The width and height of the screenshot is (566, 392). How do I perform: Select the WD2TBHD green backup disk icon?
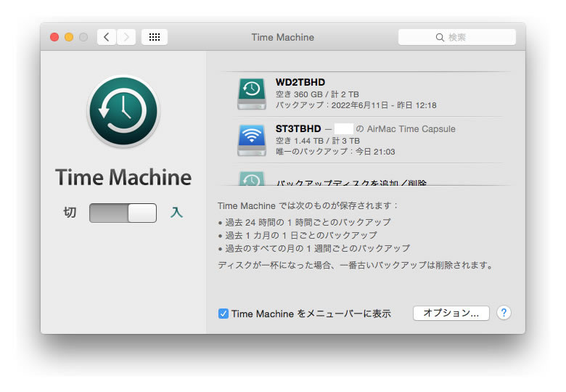(251, 94)
